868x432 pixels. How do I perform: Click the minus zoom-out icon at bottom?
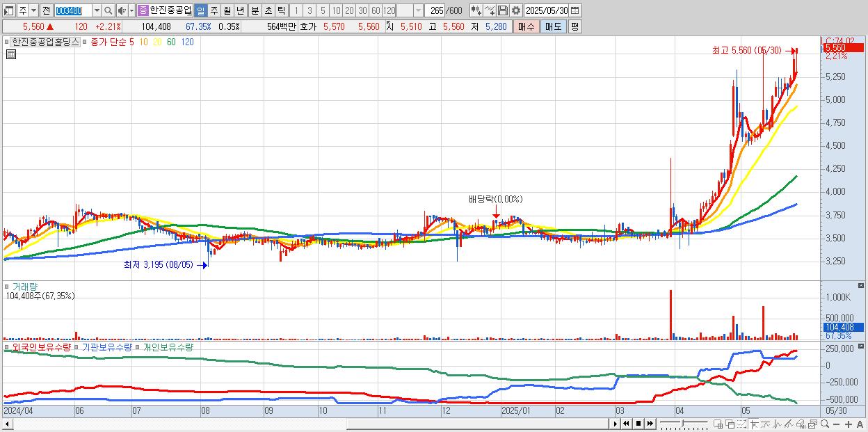pyautogui.click(x=837, y=424)
